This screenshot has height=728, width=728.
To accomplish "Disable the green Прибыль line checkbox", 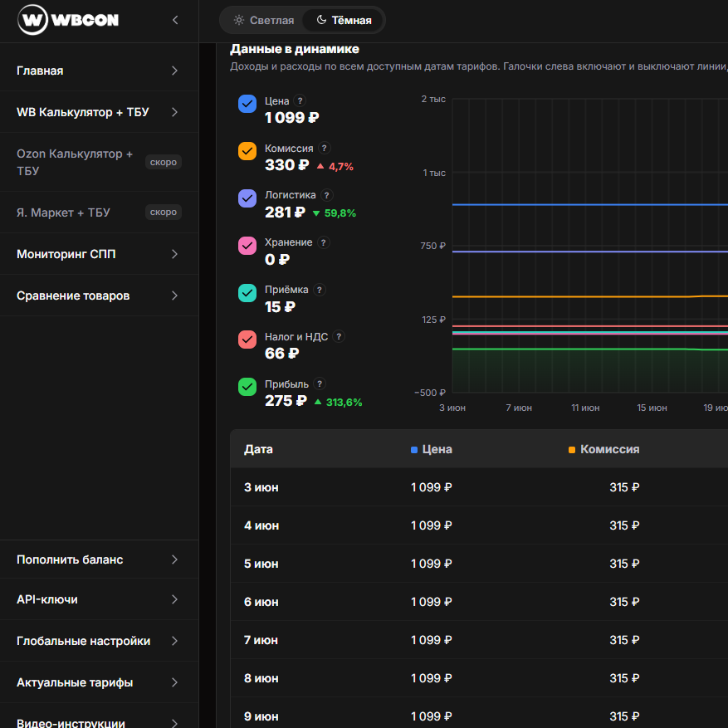I will click(x=247, y=387).
